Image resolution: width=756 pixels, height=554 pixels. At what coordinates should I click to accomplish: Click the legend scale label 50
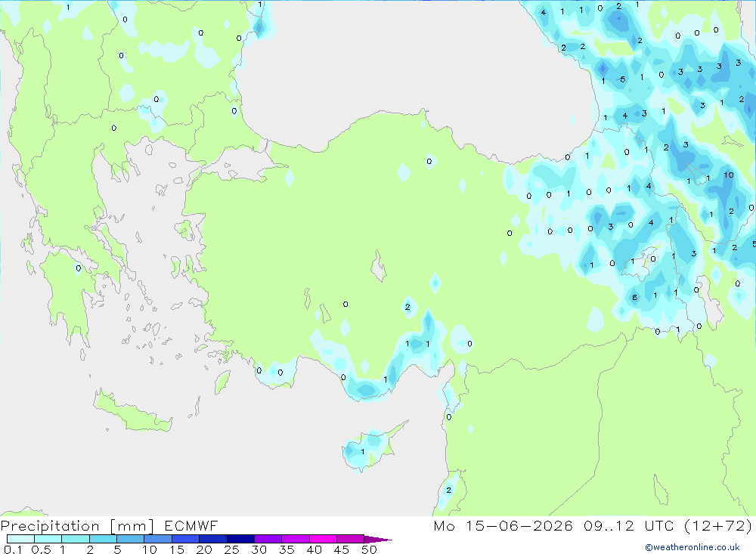[x=370, y=549]
